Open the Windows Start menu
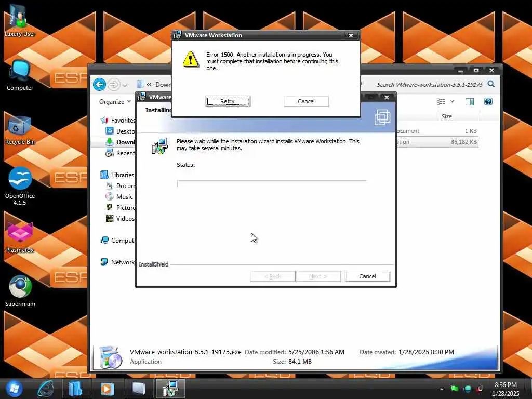This screenshot has width=532, height=399. point(13,389)
